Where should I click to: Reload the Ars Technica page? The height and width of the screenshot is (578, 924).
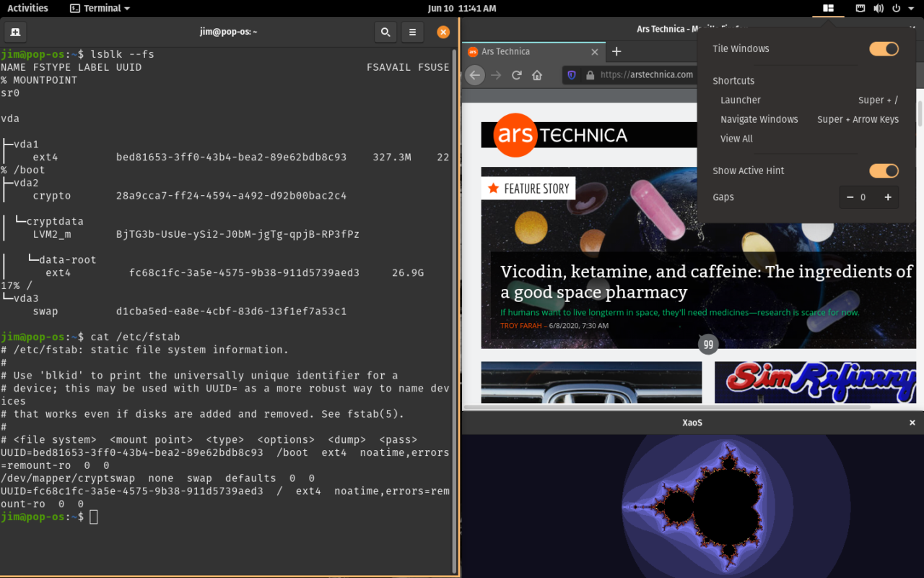tap(517, 74)
